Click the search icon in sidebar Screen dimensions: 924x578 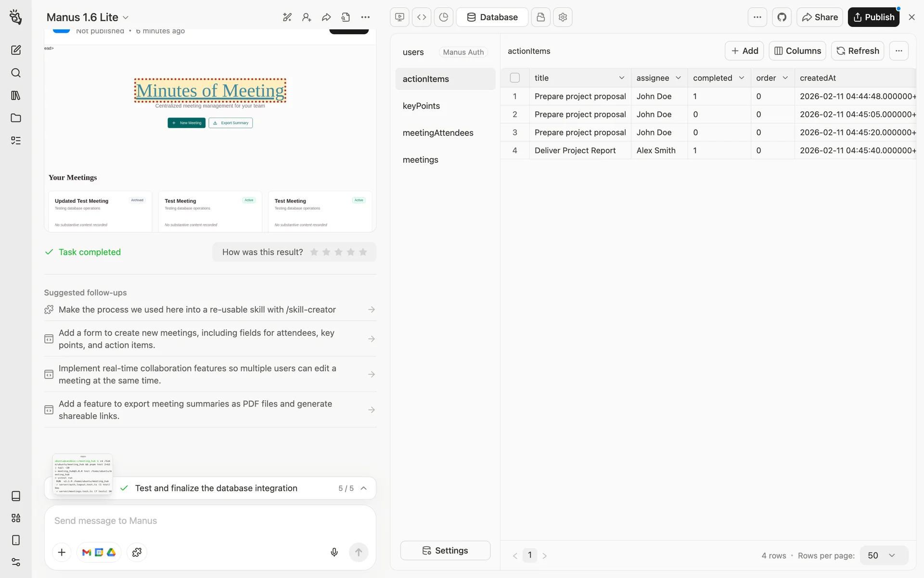(16, 73)
